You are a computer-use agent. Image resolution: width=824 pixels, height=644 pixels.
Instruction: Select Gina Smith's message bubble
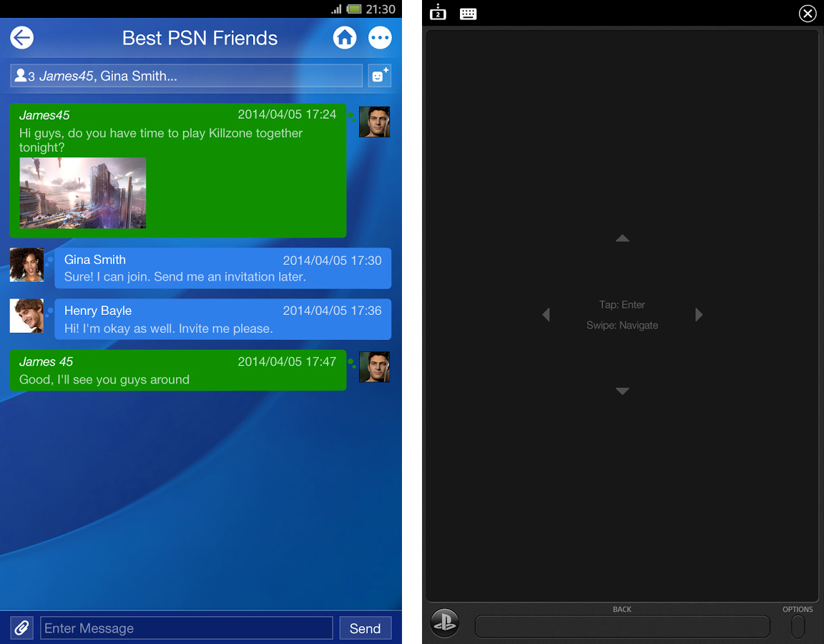pos(223,268)
